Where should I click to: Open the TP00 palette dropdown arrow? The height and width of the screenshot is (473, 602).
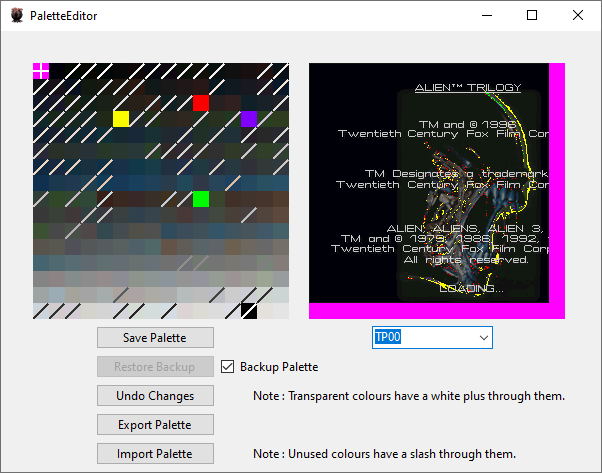(x=484, y=337)
